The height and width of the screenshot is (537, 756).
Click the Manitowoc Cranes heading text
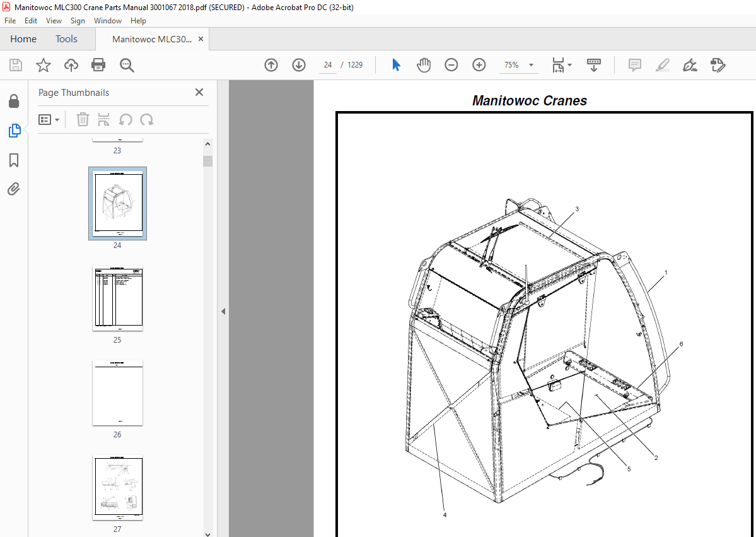530,100
